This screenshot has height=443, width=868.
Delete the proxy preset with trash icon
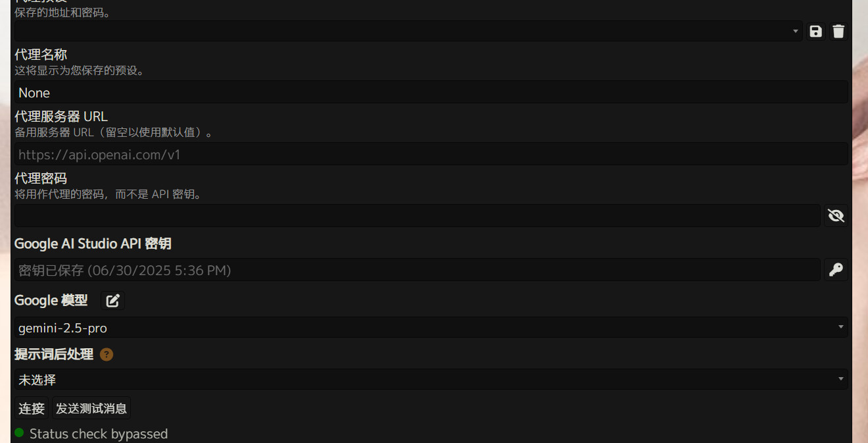click(x=838, y=32)
